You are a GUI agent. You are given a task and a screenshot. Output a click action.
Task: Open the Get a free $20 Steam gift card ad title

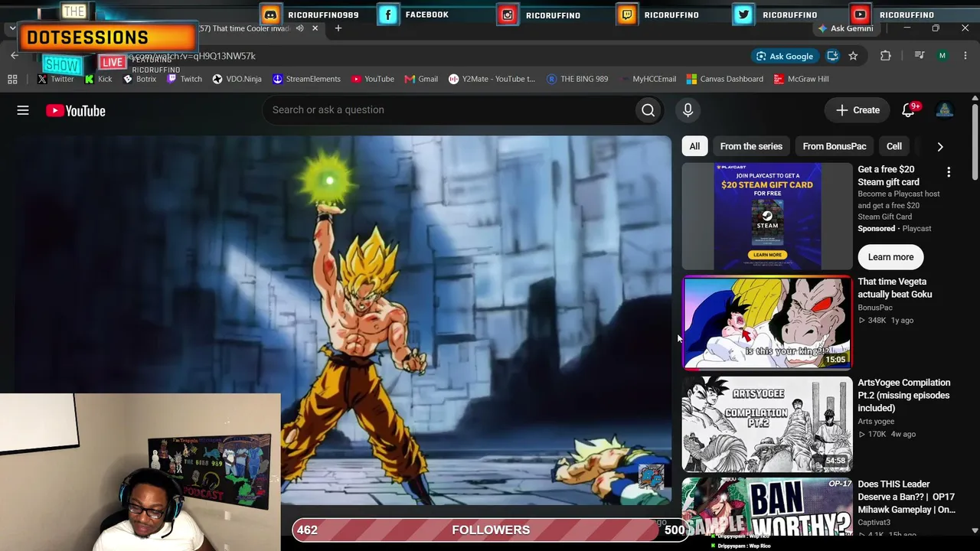click(888, 175)
